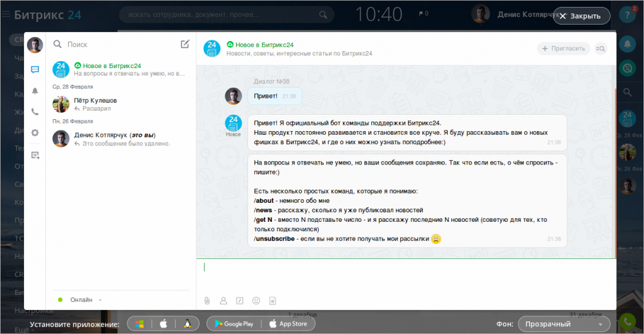Open slash commands icon in message toolbar
Image resolution: width=644 pixels, height=334 pixels.
click(x=240, y=301)
